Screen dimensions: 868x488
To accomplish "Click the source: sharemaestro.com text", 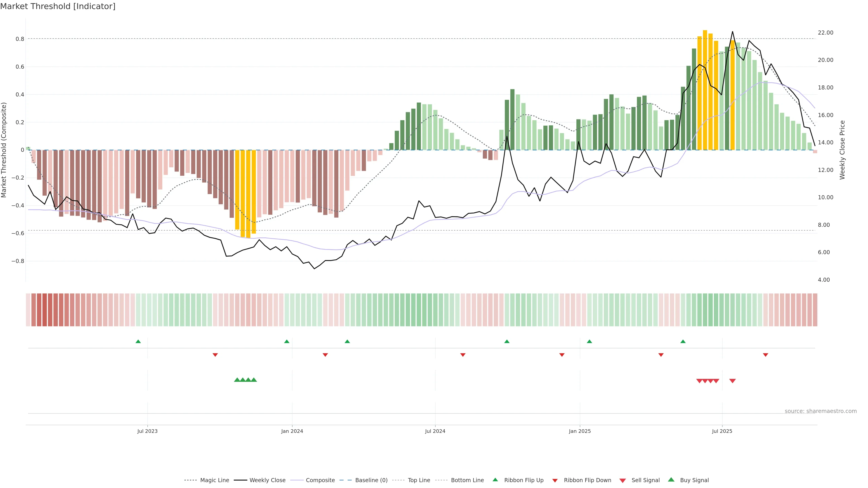I will [x=821, y=411].
